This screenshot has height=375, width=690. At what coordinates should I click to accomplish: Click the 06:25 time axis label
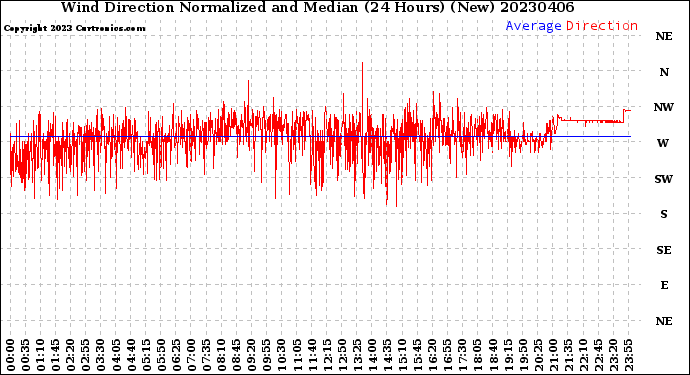tap(176, 355)
